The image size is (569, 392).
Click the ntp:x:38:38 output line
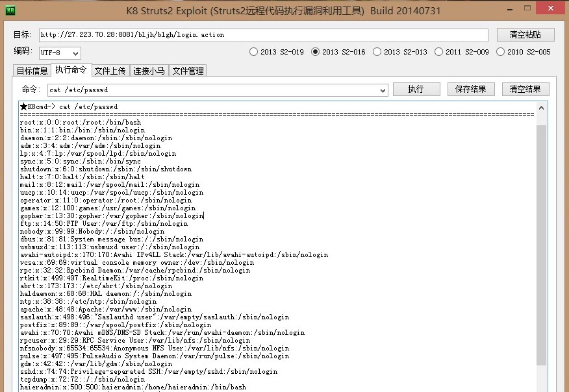click(x=88, y=301)
